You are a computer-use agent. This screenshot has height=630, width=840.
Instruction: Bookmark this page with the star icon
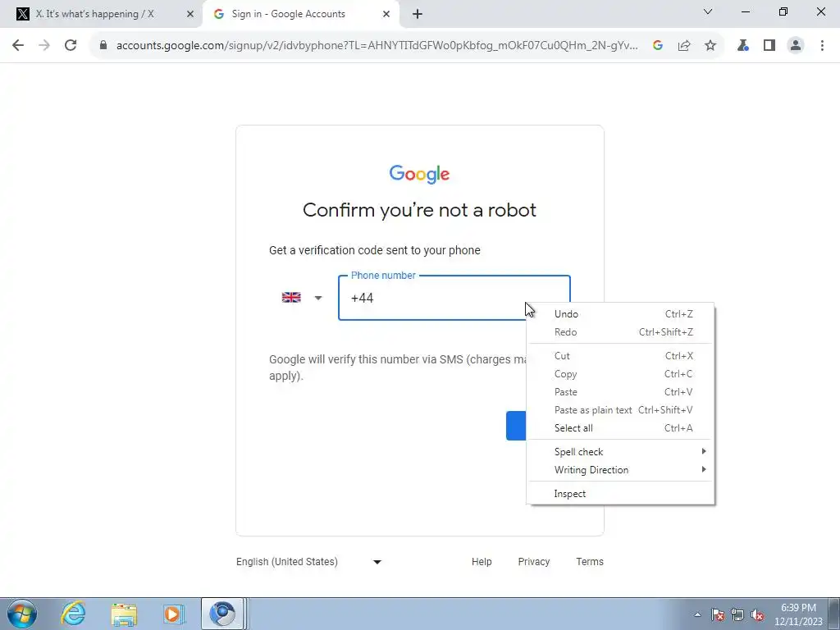coord(710,46)
